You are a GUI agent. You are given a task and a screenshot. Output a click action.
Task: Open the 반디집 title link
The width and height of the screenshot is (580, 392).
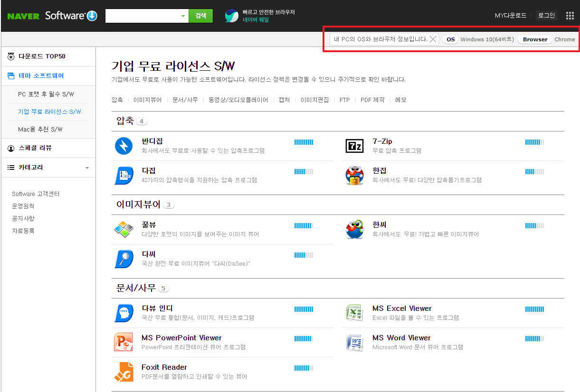click(152, 141)
